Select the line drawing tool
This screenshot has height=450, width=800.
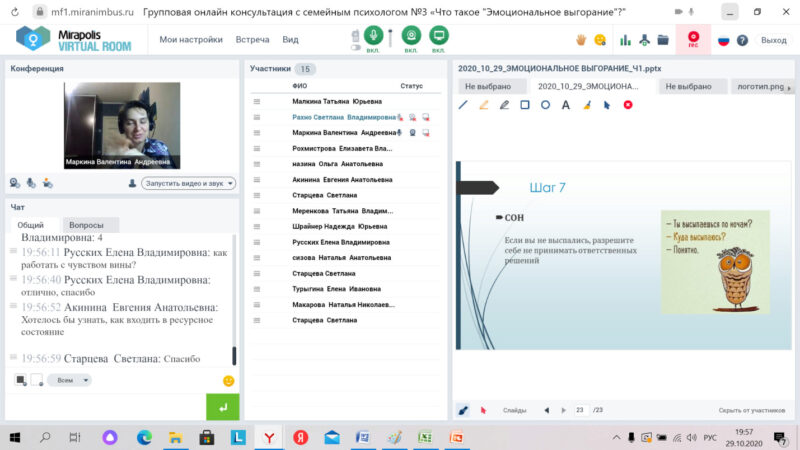(463, 105)
